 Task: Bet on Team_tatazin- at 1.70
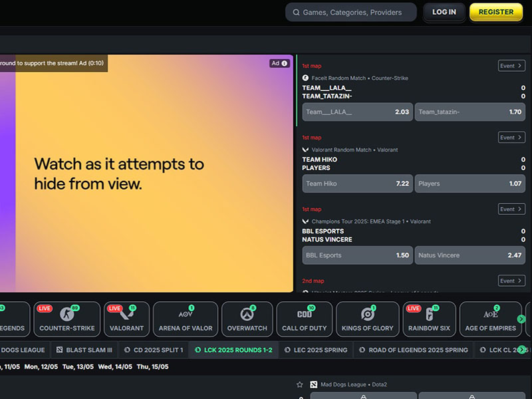[x=470, y=112]
